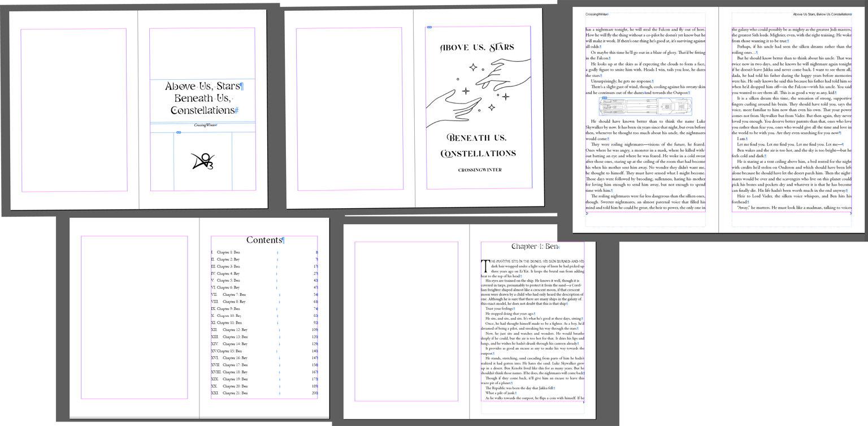Viewport: 868px width, 426px height.
Task: Click the empty left text frame of the contents spread
Action: click(x=134, y=317)
